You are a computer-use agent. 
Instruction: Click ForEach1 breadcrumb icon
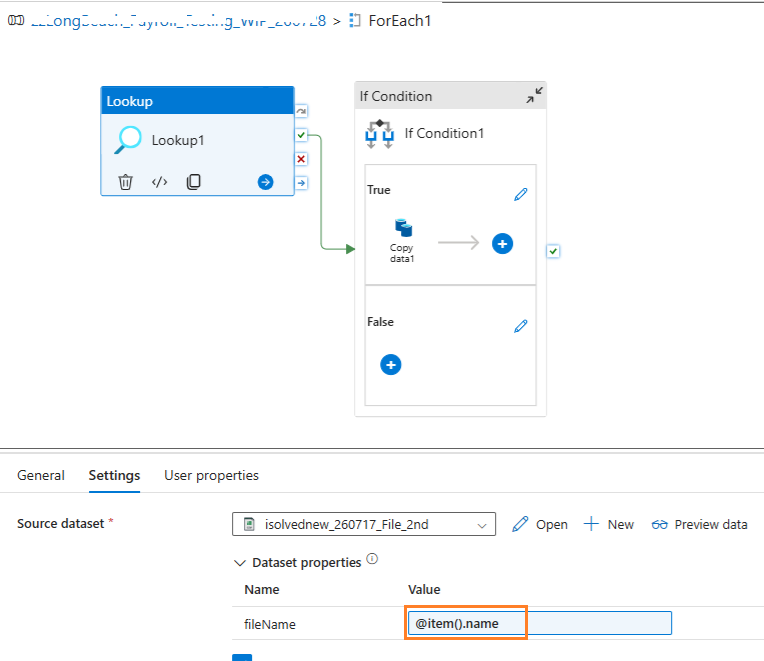pos(355,20)
